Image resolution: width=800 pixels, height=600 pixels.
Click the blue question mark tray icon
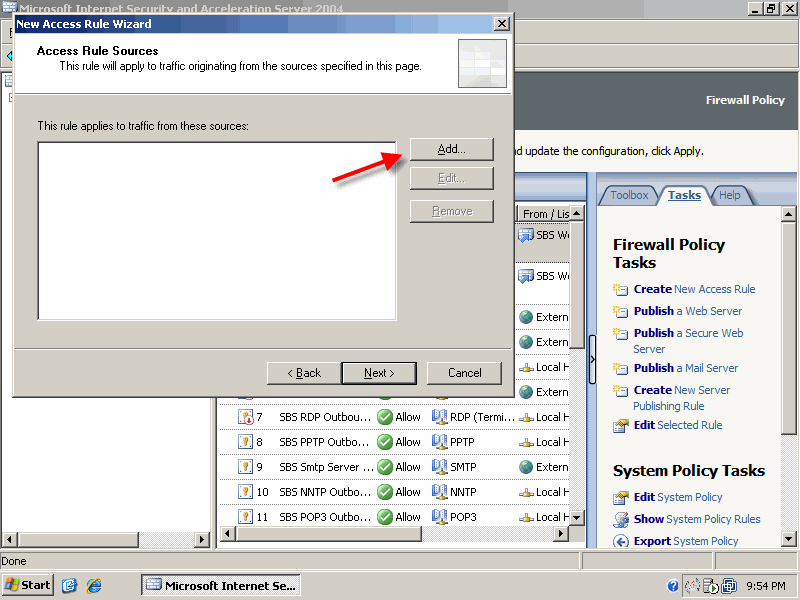[x=673, y=586]
